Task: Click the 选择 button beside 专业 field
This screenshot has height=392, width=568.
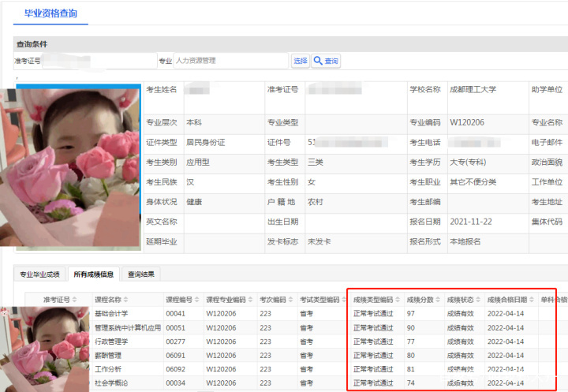Action: click(x=300, y=61)
